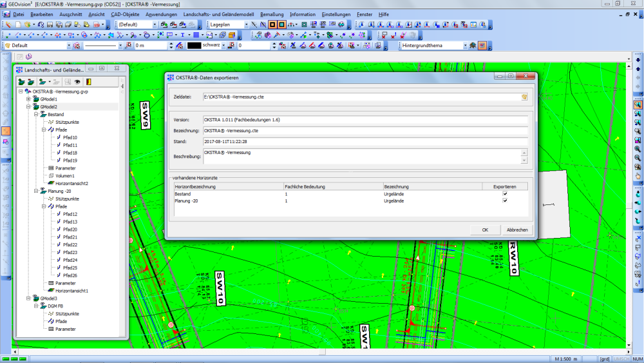
Task: Uncheck Exportieren checkbox for Bestand row
Action: [505, 193]
